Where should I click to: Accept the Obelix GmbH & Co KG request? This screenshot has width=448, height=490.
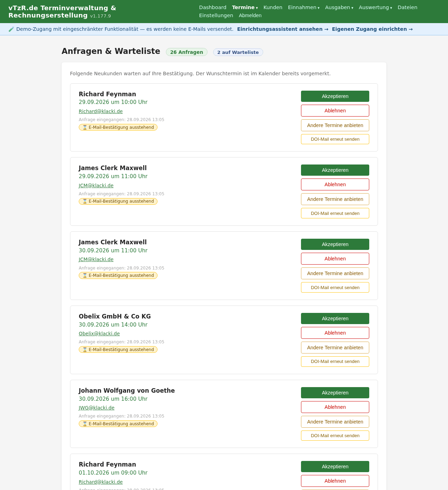[x=335, y=318]
